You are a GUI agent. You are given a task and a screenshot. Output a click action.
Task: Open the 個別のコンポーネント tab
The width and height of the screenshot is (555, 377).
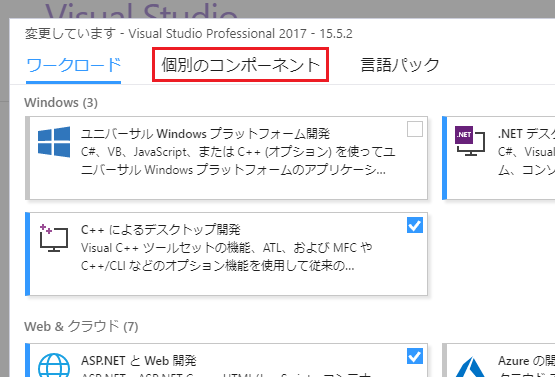pyautogui.click(x=241, y=65)
